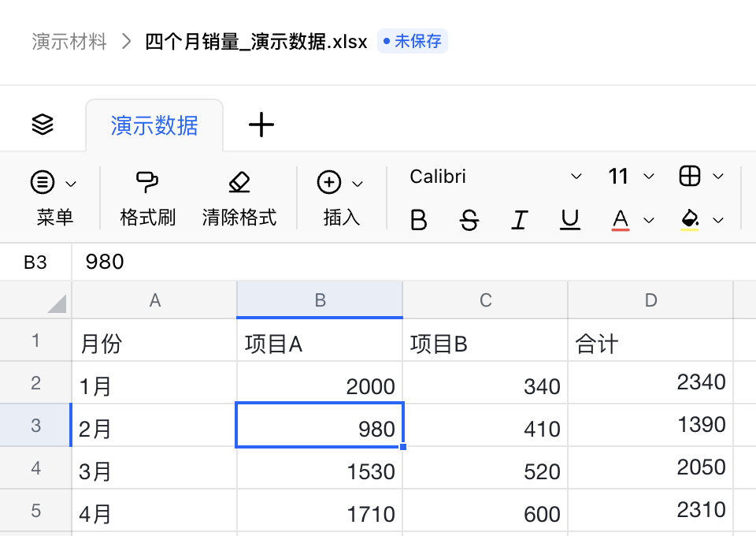Screen dimensions: 756x536
Task: Click the 2月 cell
Action: tap(154, 425)
